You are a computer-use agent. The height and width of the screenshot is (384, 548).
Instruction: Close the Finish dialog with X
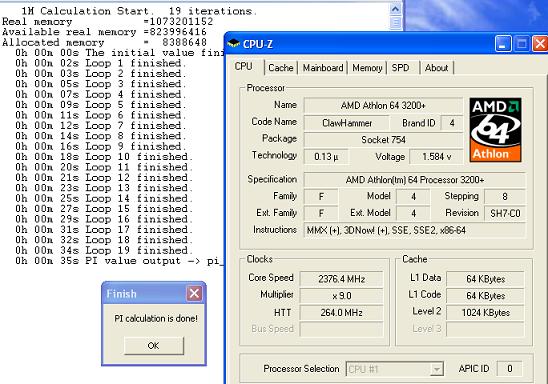194,294
